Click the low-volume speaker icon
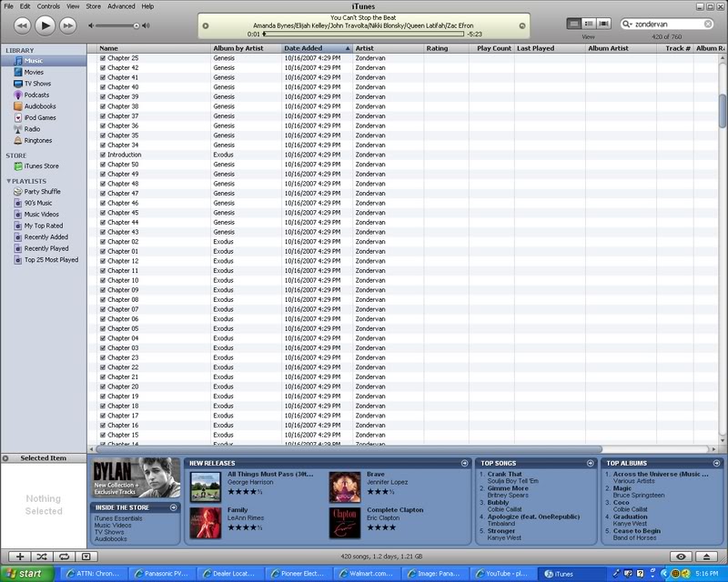This screenshot has width=728, height=582. 91,25
